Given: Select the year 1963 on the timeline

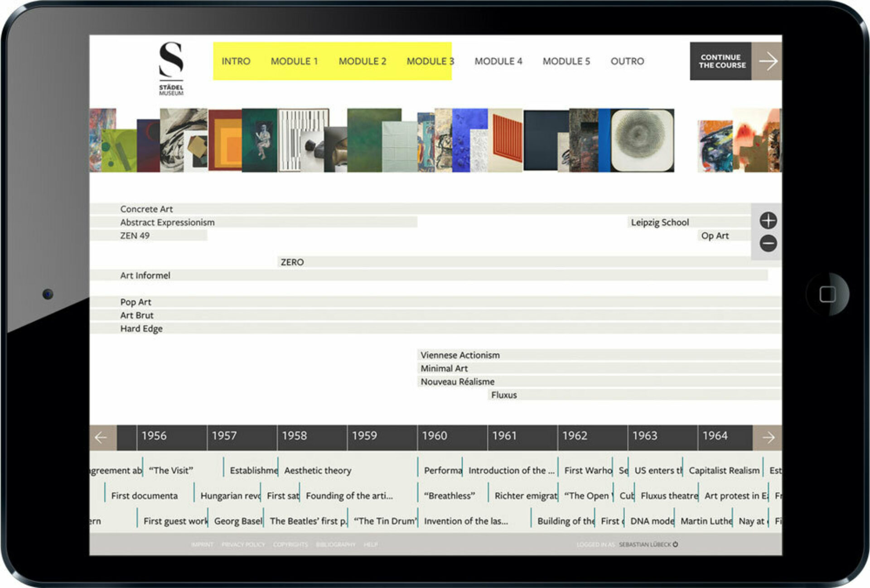Looking at the screenshot, I should (x=662, y=438).
